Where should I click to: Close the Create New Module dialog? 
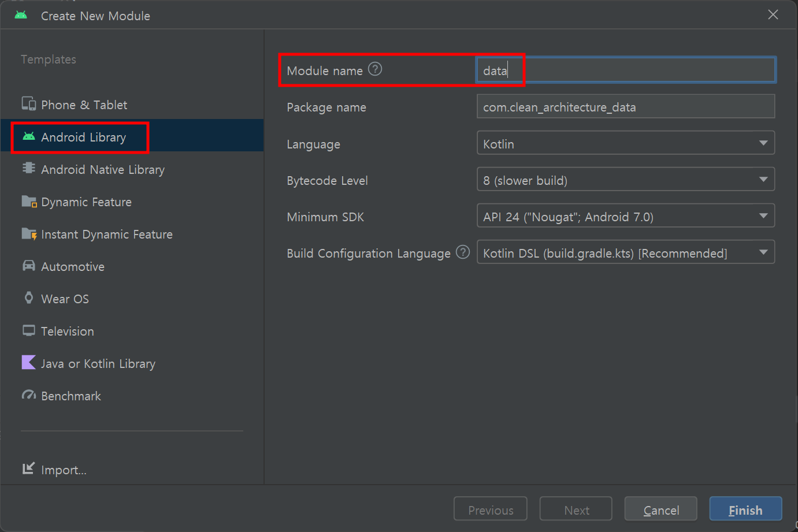tap(773, 14)
